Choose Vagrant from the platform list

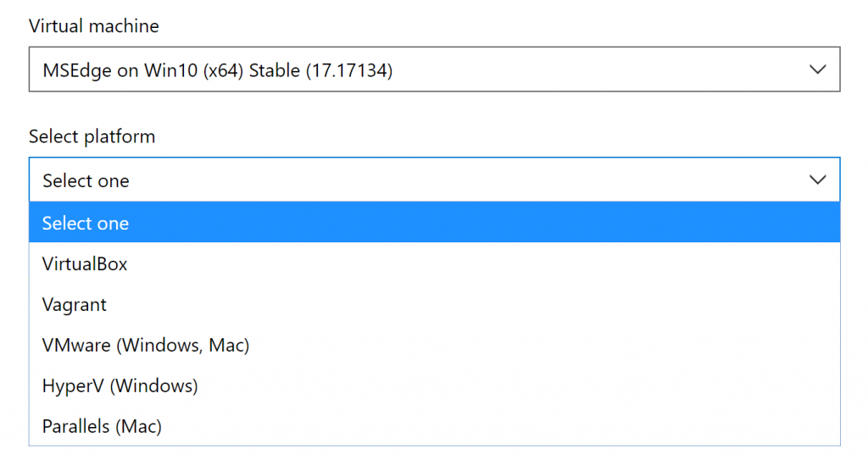(75, 305)
